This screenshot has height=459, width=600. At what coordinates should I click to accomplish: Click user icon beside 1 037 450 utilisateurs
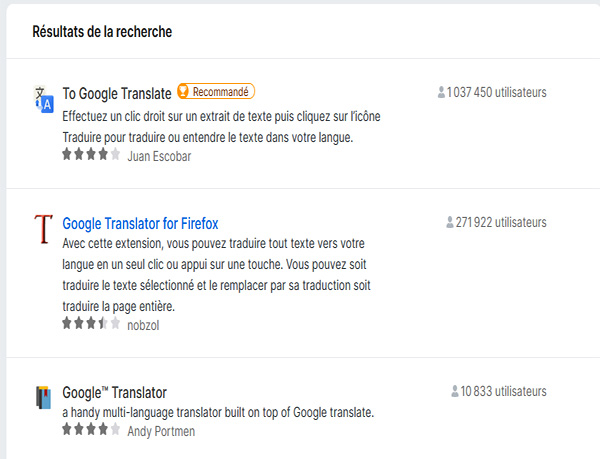point(441,92)
